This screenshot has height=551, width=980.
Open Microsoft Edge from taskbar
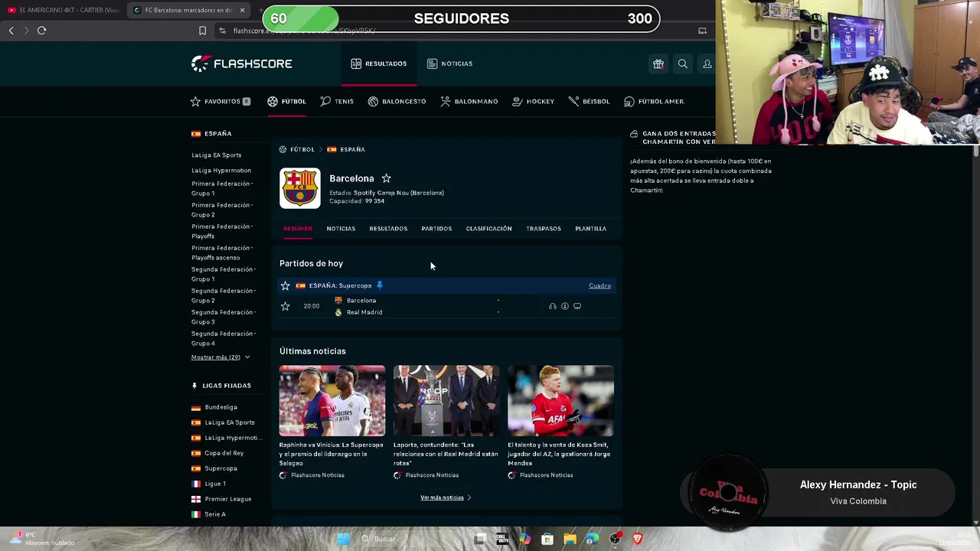click(592, 539)
